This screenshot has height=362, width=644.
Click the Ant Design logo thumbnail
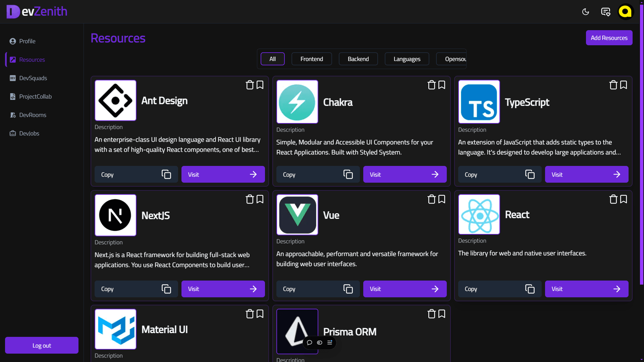point(115,100)
